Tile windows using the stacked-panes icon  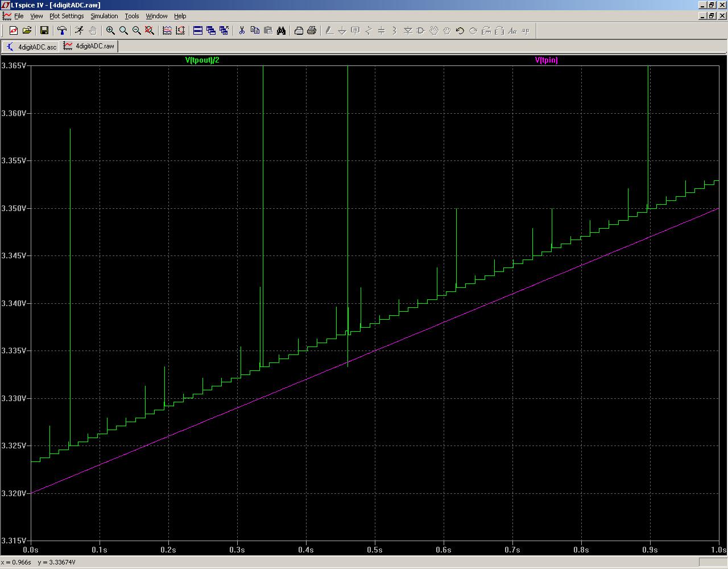198,31
